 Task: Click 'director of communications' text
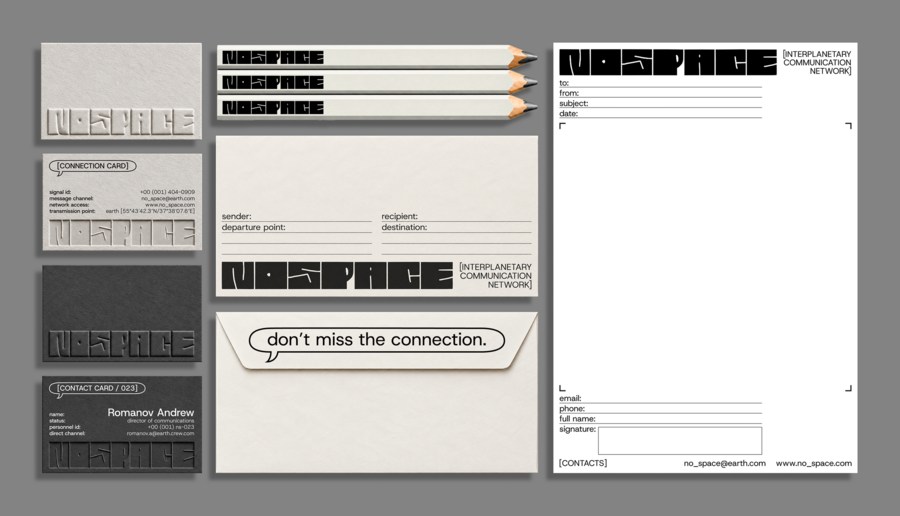pos(160,421)
